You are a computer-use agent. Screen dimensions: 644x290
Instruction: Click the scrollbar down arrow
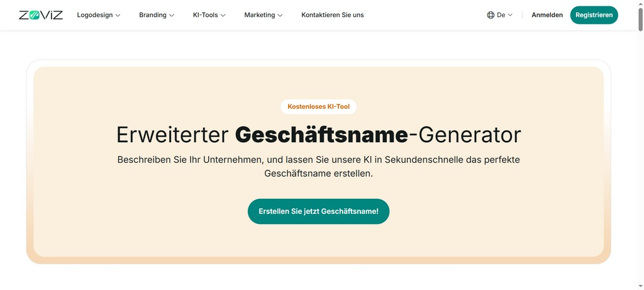coord(640,286)
